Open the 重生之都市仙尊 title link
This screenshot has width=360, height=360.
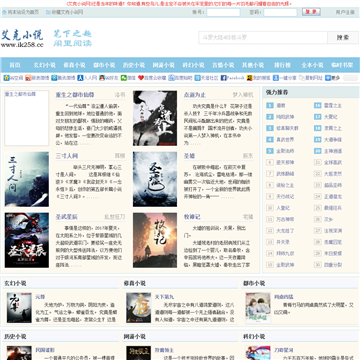pos(75,95)
